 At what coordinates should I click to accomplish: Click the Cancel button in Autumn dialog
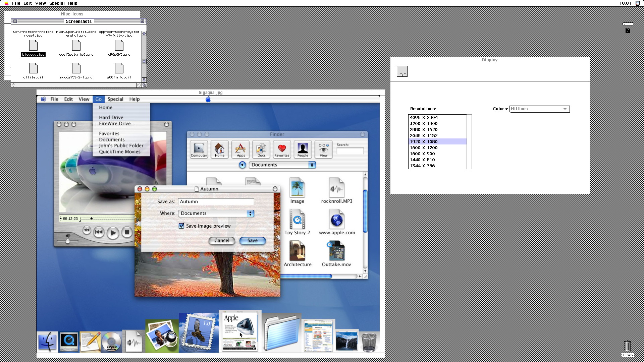[222, 241]
